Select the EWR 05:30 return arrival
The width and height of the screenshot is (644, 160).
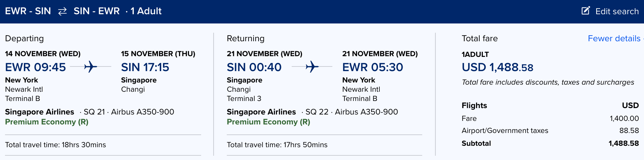(x=373, y=67)
